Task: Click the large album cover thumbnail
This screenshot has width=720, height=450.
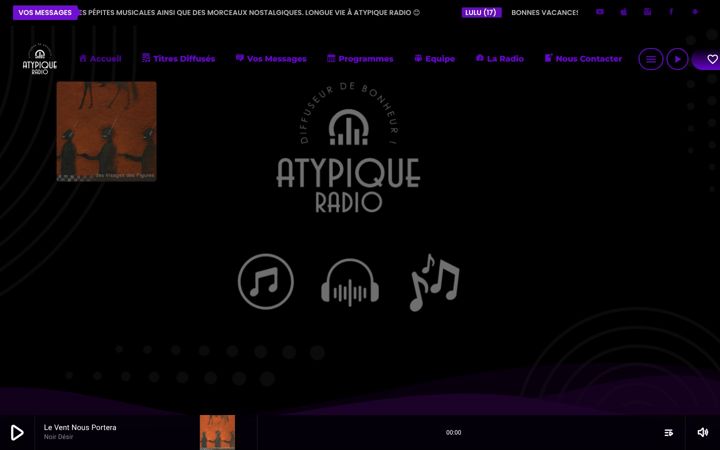Action: pos(107,131)
